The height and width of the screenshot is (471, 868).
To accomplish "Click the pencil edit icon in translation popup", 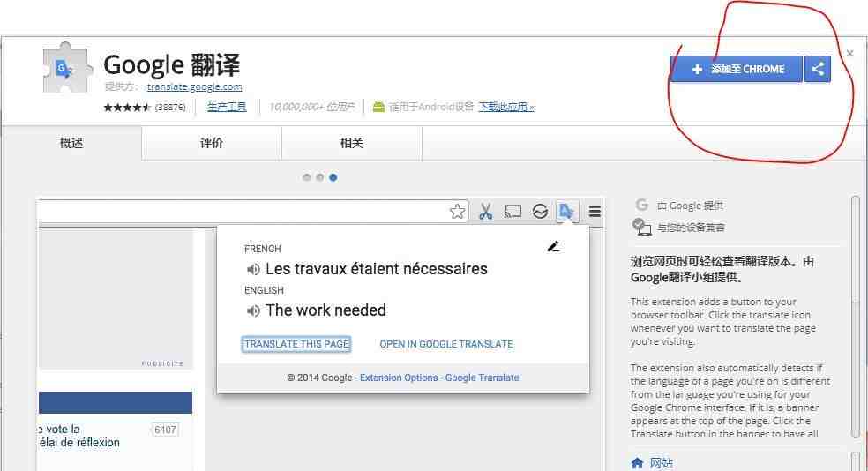I will click(553, 246).
